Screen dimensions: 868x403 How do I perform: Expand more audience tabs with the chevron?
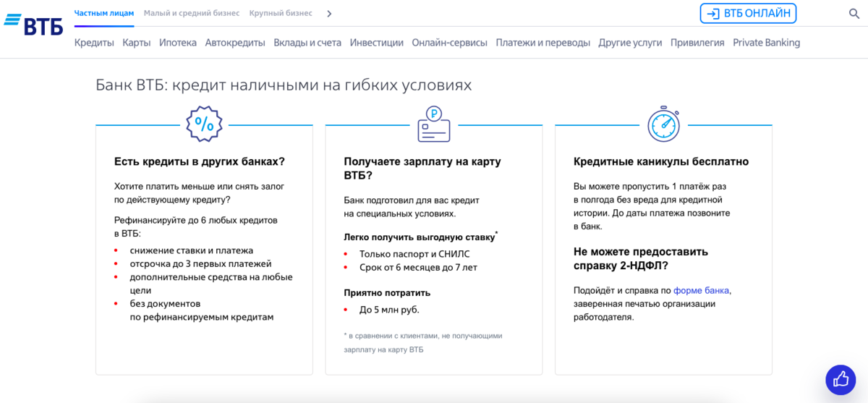[x=329, y=14]
